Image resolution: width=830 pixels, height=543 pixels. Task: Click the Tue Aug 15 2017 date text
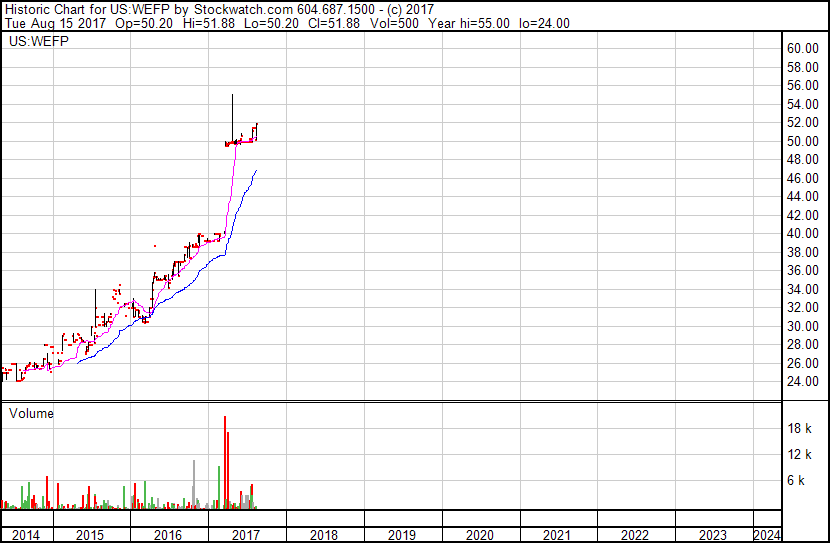[55, 23]
